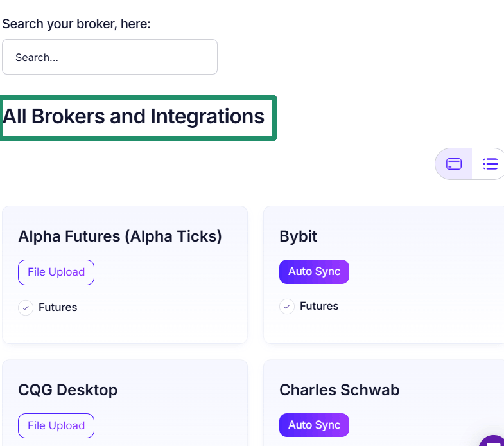
Task: Open the Bybit broker card title
Action: pyautogui.click(x=299, y=236)
